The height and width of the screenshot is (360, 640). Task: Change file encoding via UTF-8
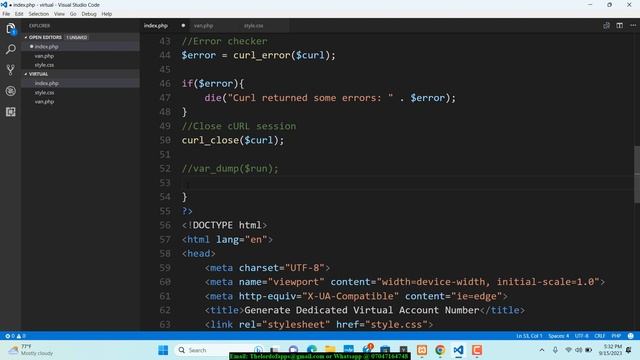pyautogui.click(x=582, y=336)
